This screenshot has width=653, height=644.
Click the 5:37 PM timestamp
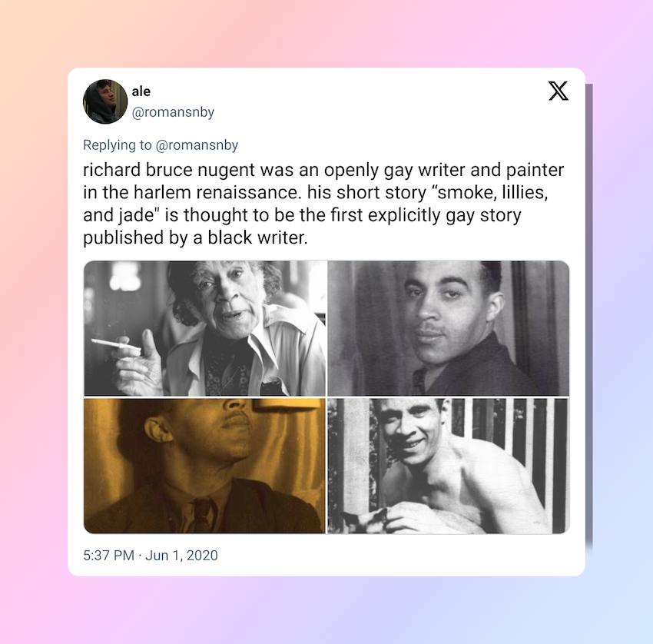[x=108, y=556]
